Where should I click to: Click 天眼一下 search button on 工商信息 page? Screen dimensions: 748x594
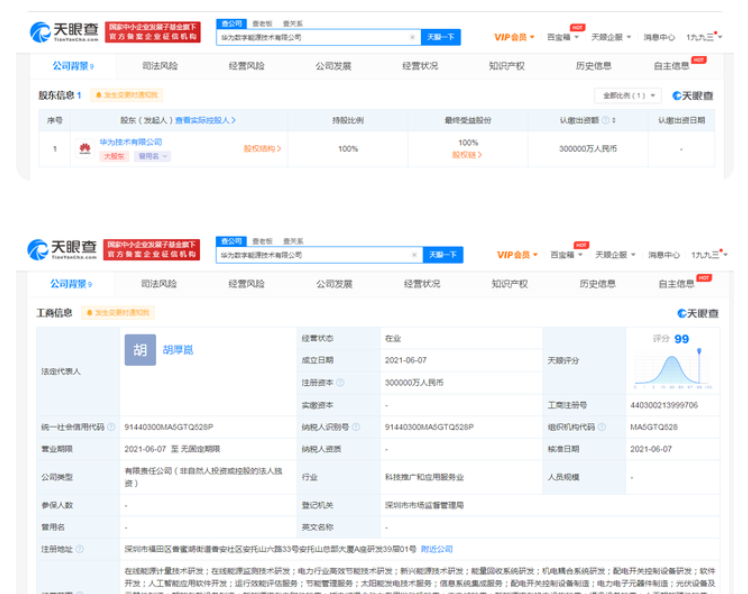pos(443,255)
